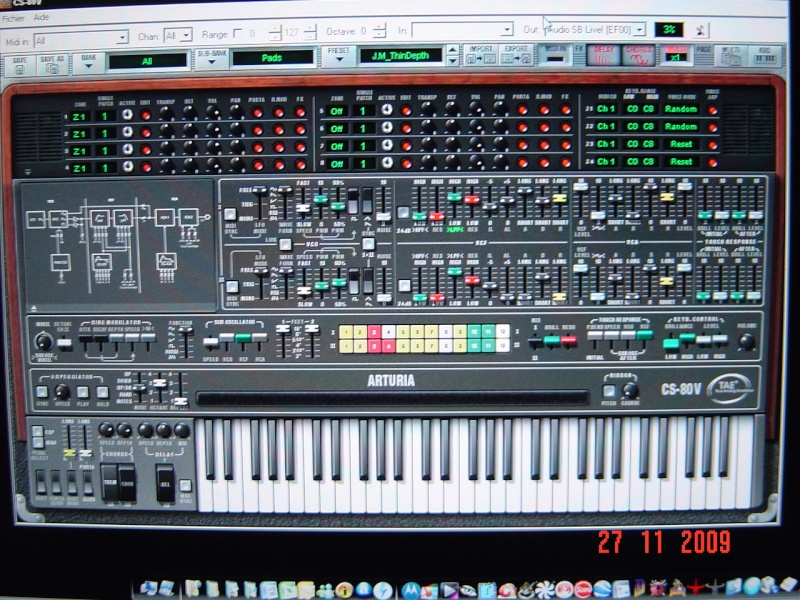Click Random voice mode in row 21
The height and width of the screenshot is (600, 800).
tap(681, 109)
